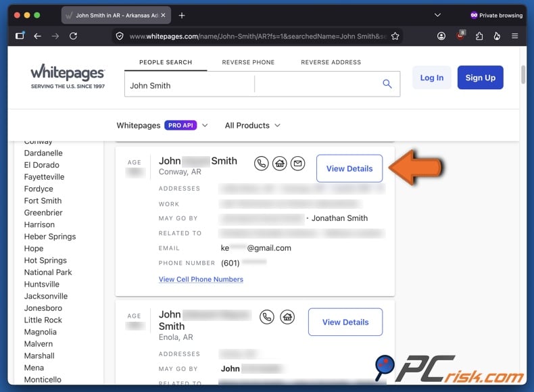Viewport: 534px width, 392px height.
Task: Select Magnolia in the city list
Action: click(x=40, y=332)
